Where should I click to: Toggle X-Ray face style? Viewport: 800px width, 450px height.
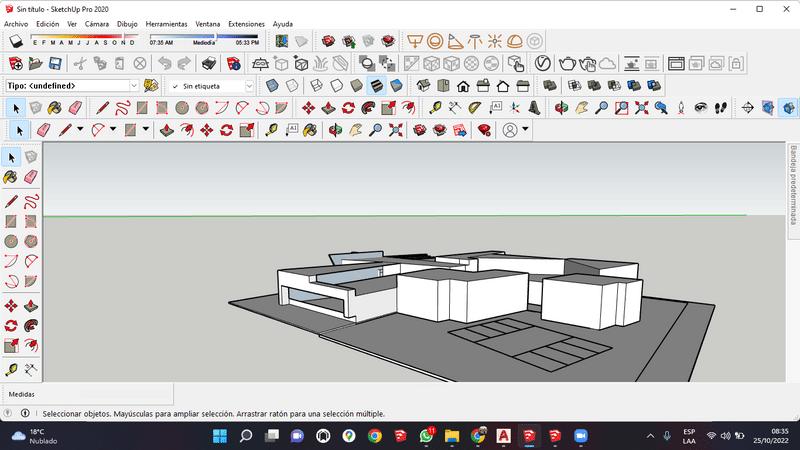point(272,86)
